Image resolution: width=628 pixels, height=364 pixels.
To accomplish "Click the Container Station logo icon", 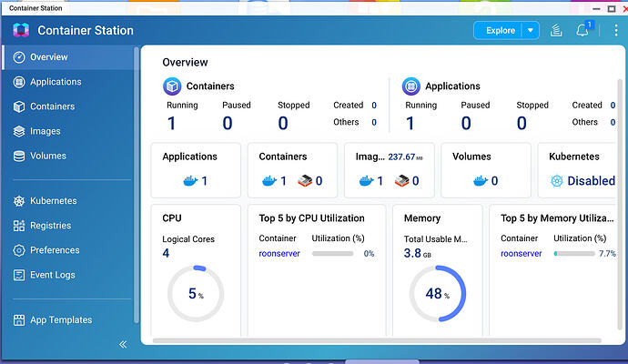I will click(x=21, y=30).
